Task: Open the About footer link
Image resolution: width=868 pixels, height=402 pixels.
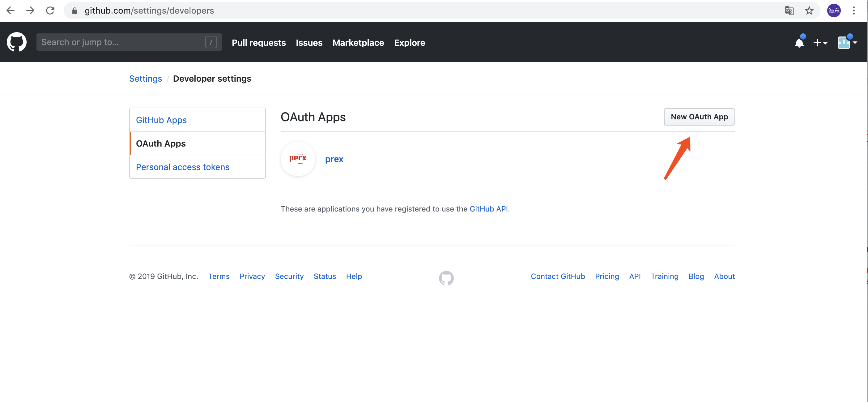Action: pyautogui.click(x=725, y=276)
